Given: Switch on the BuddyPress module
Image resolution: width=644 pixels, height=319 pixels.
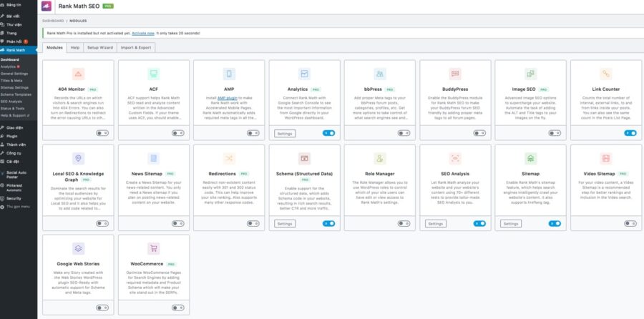Looking at the screenshot, I should [x=479, y=133].
